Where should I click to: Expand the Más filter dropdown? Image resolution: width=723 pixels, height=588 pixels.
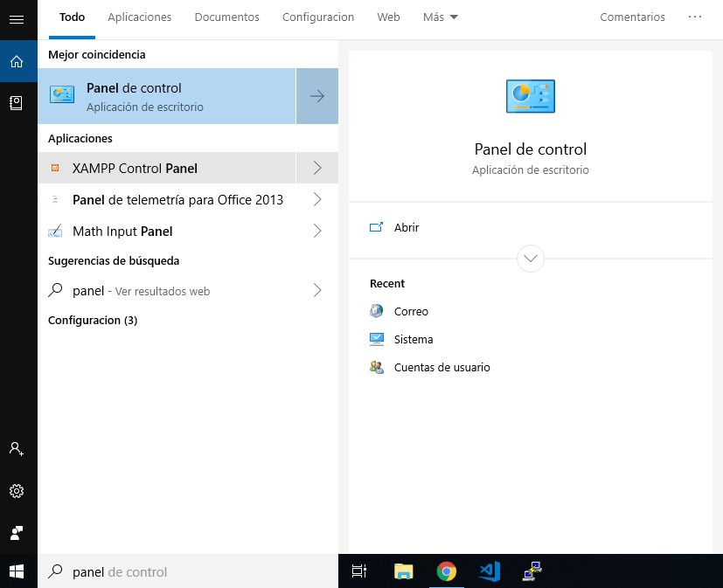click(x=440, y=17)
